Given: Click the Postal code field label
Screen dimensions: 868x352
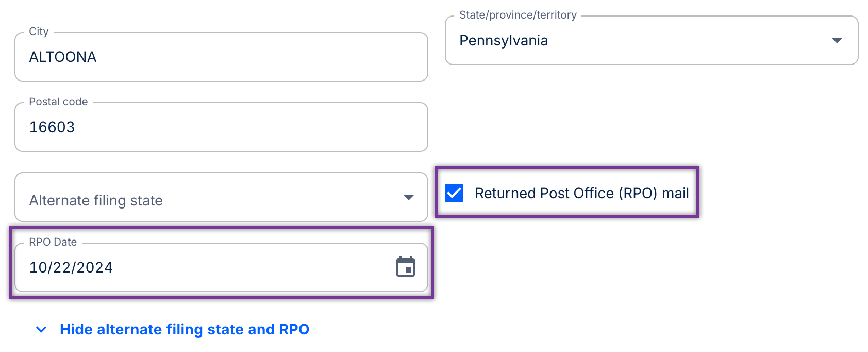Looking at the screenshot, I should click(x=58, y=102).
